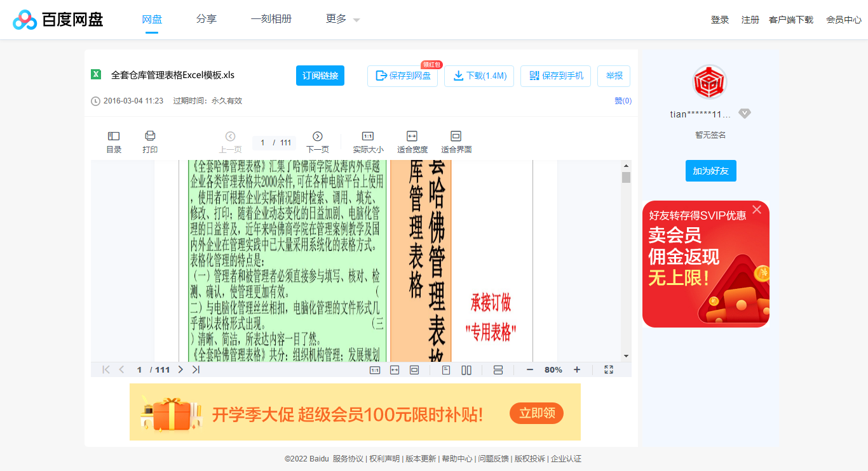Viewport: 868px width, 471px height.
Task: Click the page number input field
Action: point(262,142)
